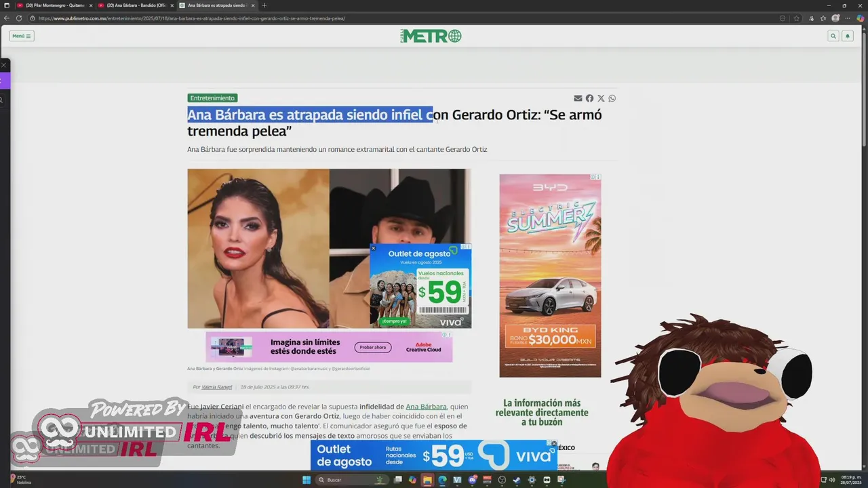Screen dimensions: 868x488
Task: Share article on Facebook icon
Action: point(589,98)
